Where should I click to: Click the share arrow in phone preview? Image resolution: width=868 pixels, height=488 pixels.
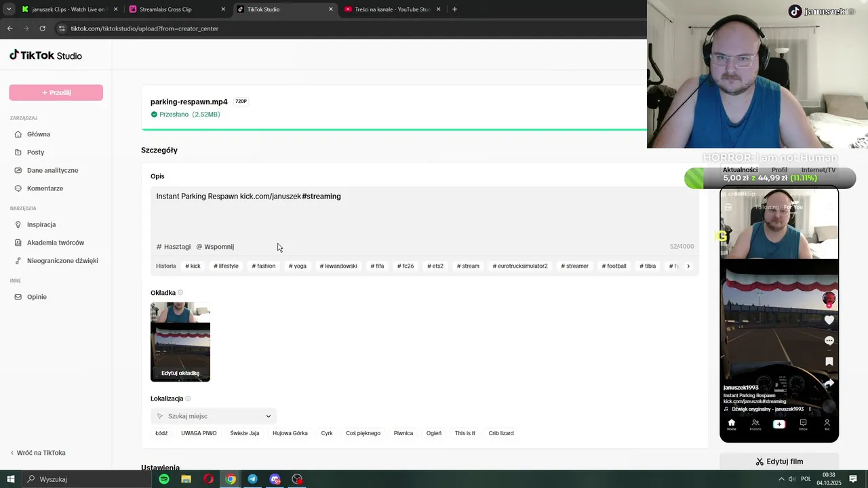click(x=829, y=383)
